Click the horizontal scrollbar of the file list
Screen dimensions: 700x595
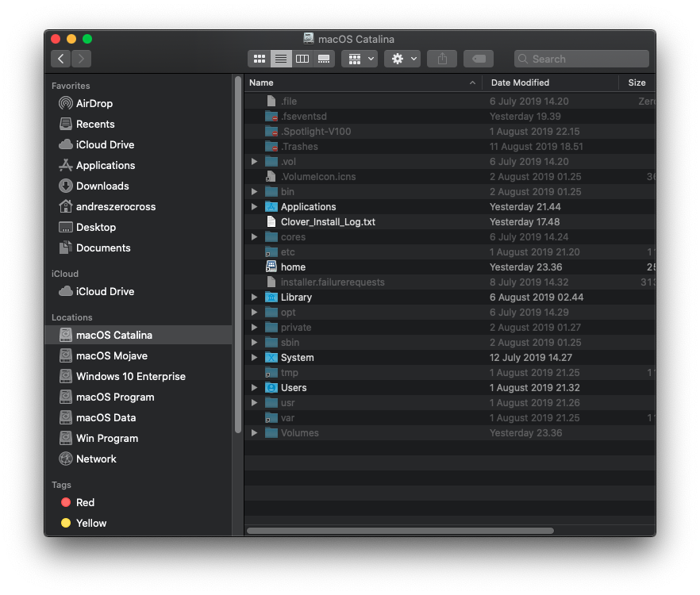[x=401, y=531]
